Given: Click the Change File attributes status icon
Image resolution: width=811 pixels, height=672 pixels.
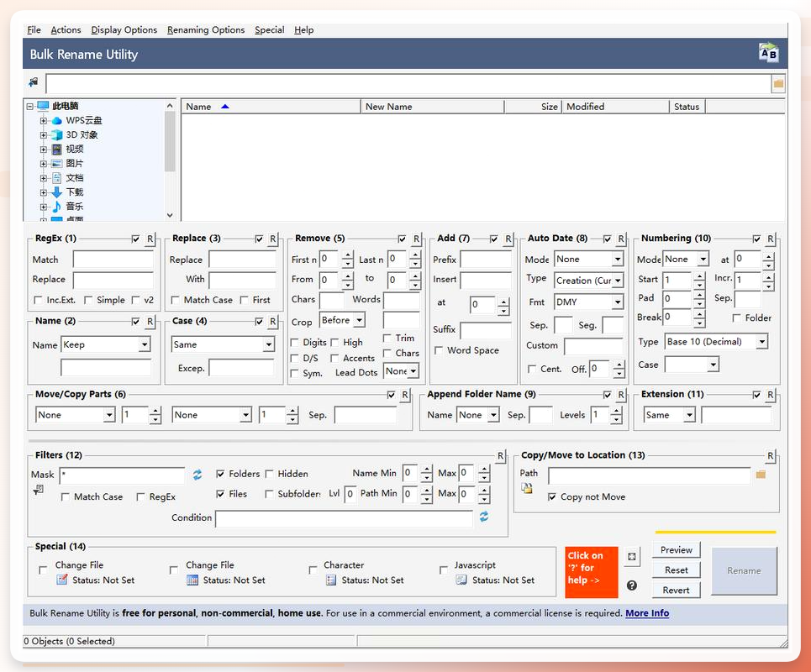Looking at the screenshot, I should [x=62, y=580].
